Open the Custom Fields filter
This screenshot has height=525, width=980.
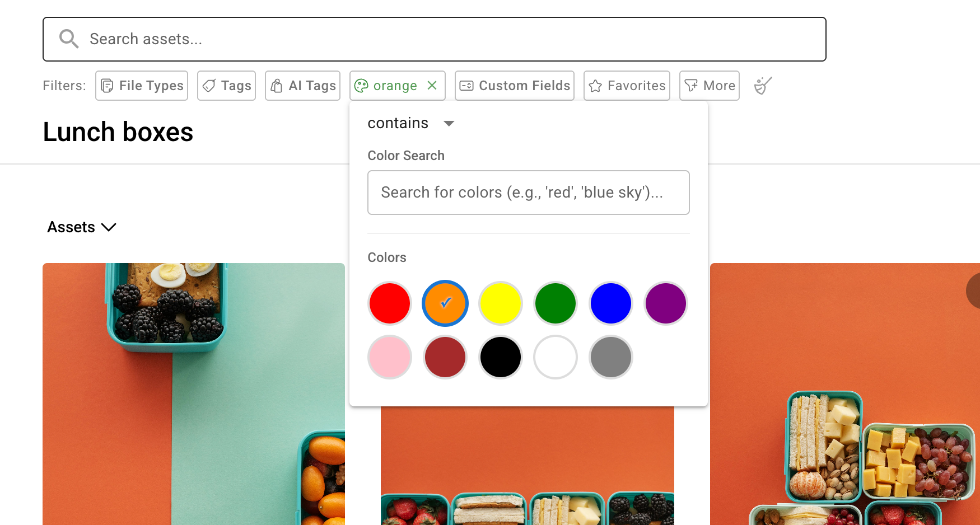514,85
